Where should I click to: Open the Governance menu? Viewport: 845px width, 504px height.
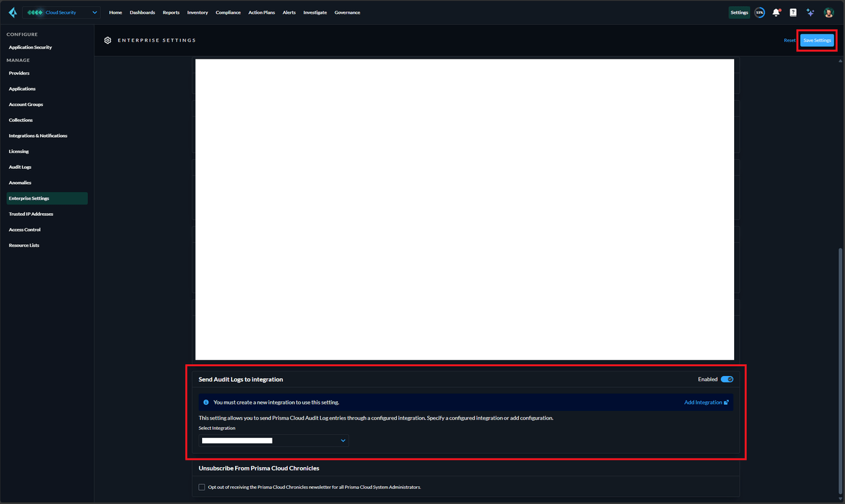click(347, 13)
